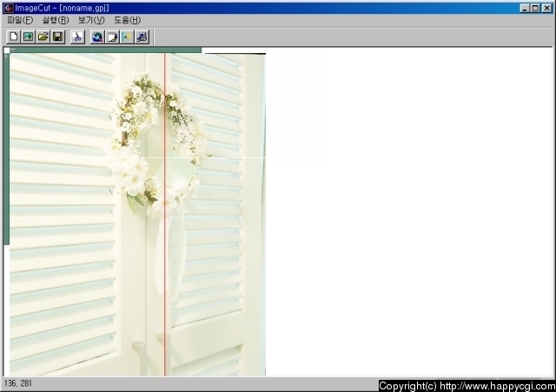
Task: Click the globe web preview icon
Action: (97, 37)
